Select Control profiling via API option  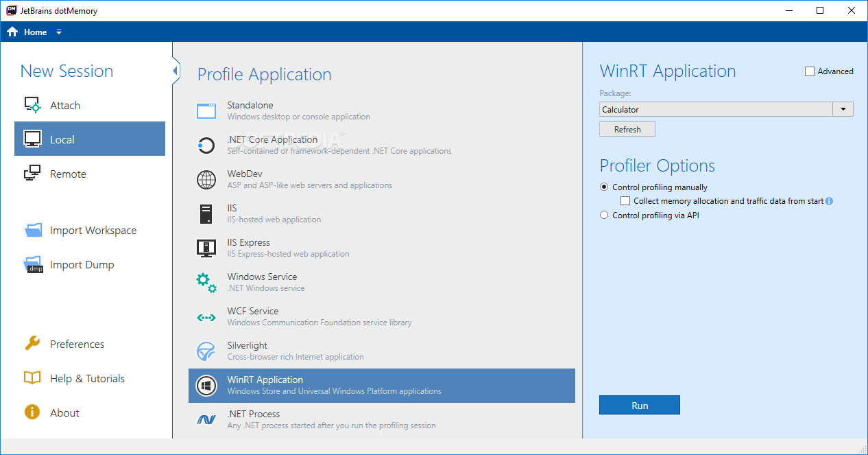pyautogui.click(x=604, y=215)
